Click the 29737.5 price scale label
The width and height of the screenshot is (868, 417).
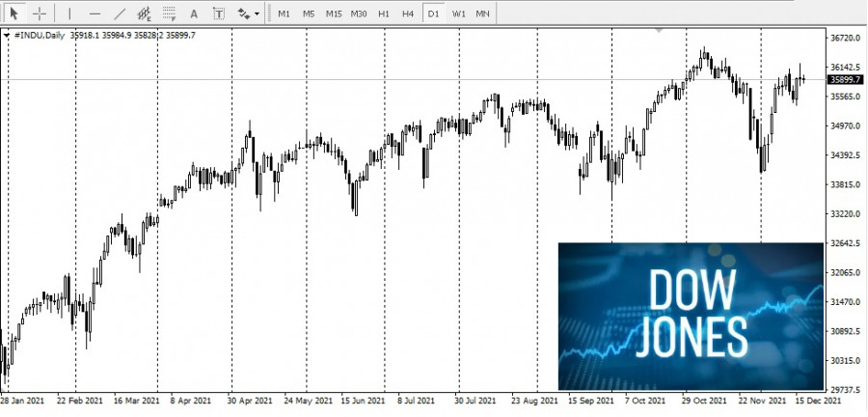pyautogui.click(x=846, y=390)
